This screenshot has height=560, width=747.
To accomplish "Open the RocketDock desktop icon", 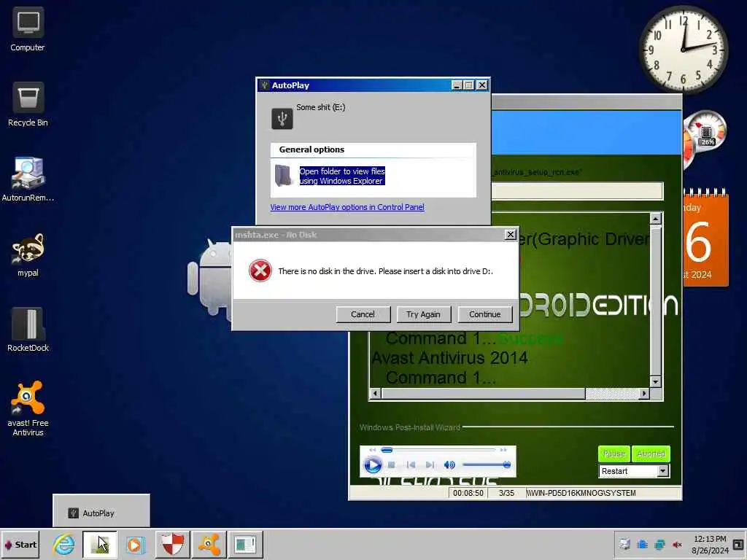I will [28, 330].
